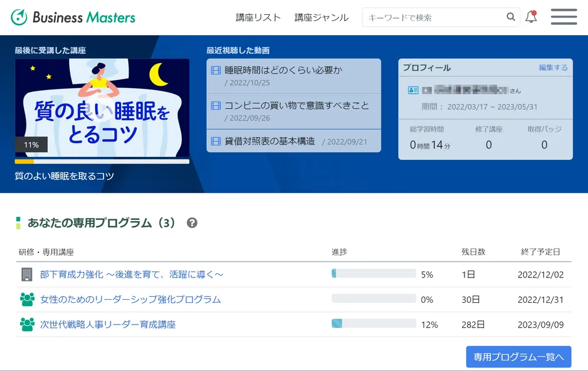
Task: Click the 最近視聴した動画 heading
Action: click(238, 50)
